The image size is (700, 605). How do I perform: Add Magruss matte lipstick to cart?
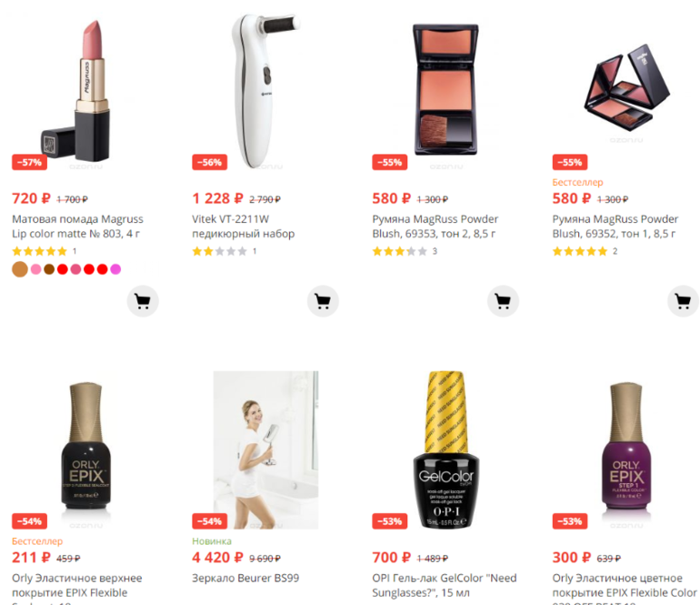pyautogui.click(x=143, y=301)
